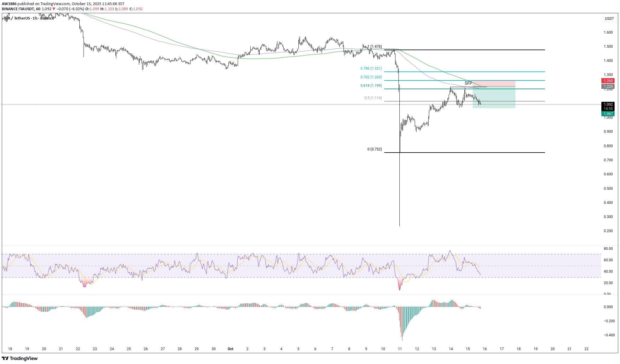
Task: Click the 0.702 (1.260) Fibonacci label
Action: pos(371,77)
